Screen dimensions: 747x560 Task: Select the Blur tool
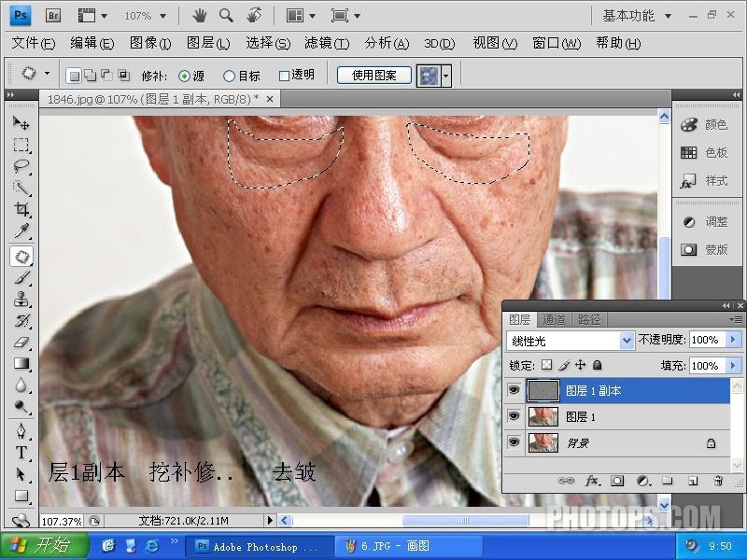click(21, 385)
